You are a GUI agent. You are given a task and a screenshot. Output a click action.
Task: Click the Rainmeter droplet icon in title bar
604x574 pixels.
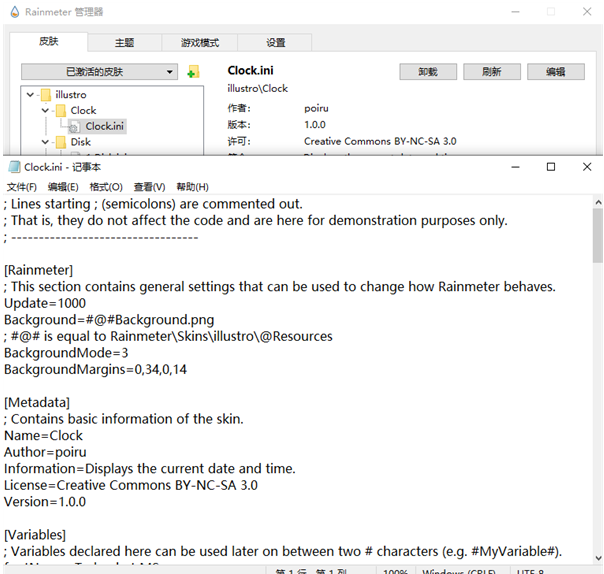pos(15,12)
